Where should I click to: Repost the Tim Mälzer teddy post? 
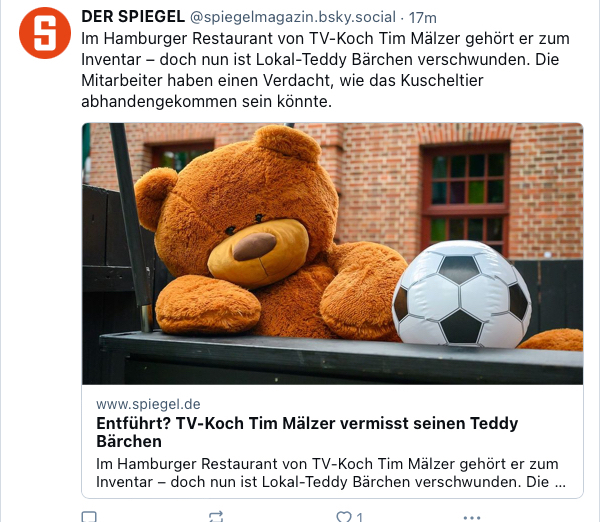coord(216,517)
